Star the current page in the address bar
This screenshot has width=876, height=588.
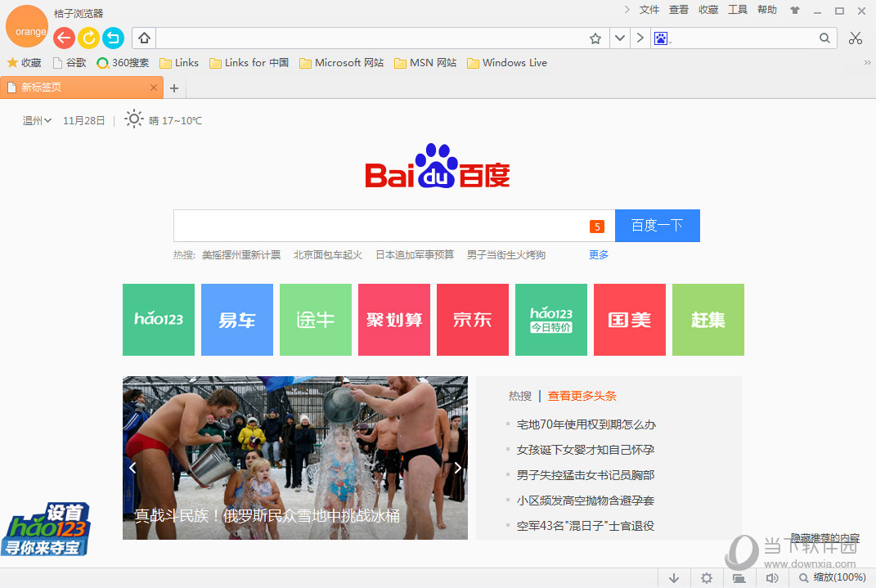pyautogui.click(x=596, y=38)
